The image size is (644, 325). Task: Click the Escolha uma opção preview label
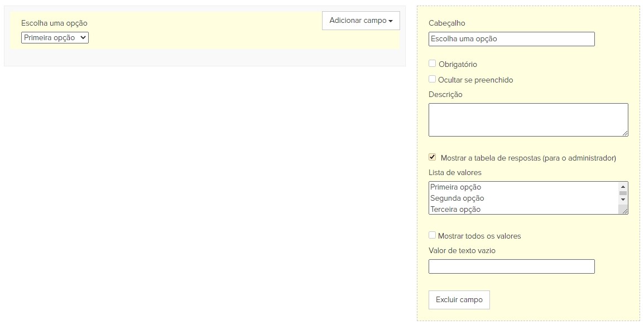point(54,23)
